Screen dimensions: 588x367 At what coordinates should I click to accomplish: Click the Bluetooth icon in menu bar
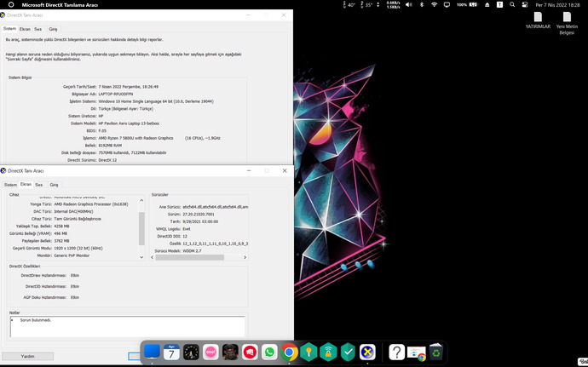point(422,5)
